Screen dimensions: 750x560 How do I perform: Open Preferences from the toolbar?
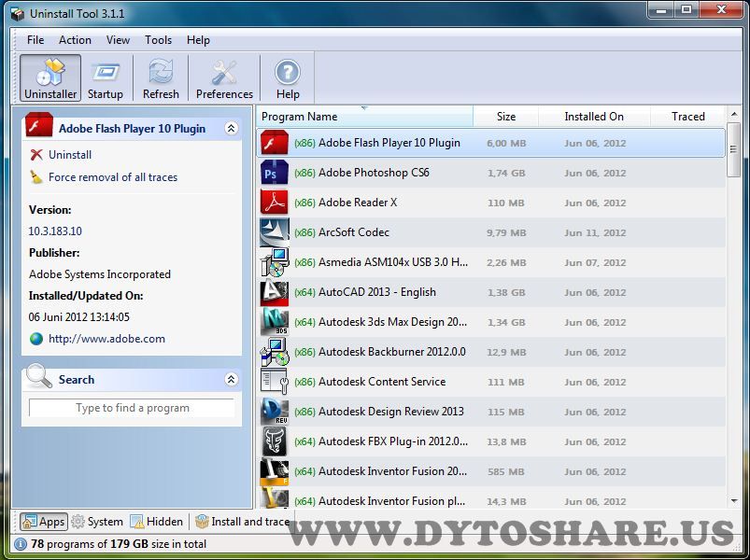(224, 77)
